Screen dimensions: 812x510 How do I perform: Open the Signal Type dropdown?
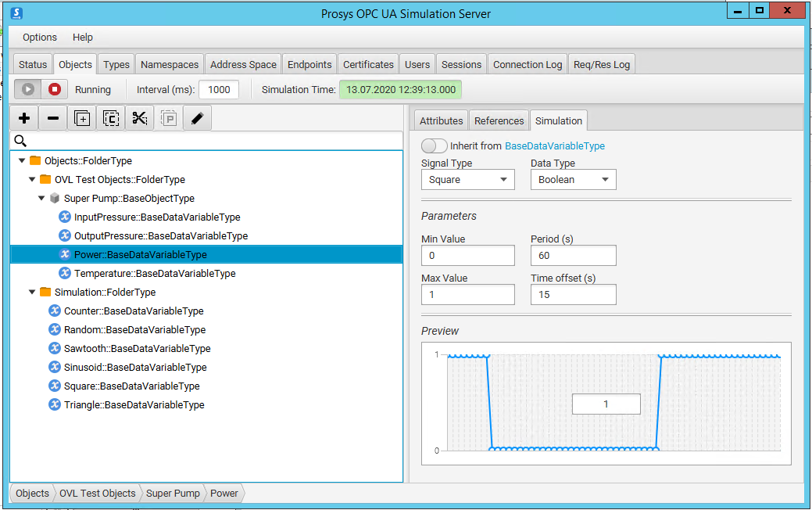[x=467, y=179]
